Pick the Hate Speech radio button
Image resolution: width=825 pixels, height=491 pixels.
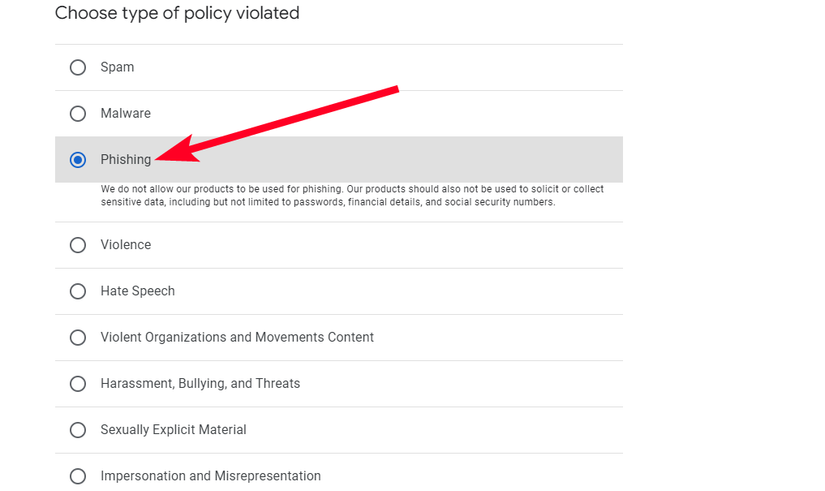[78, 291]
